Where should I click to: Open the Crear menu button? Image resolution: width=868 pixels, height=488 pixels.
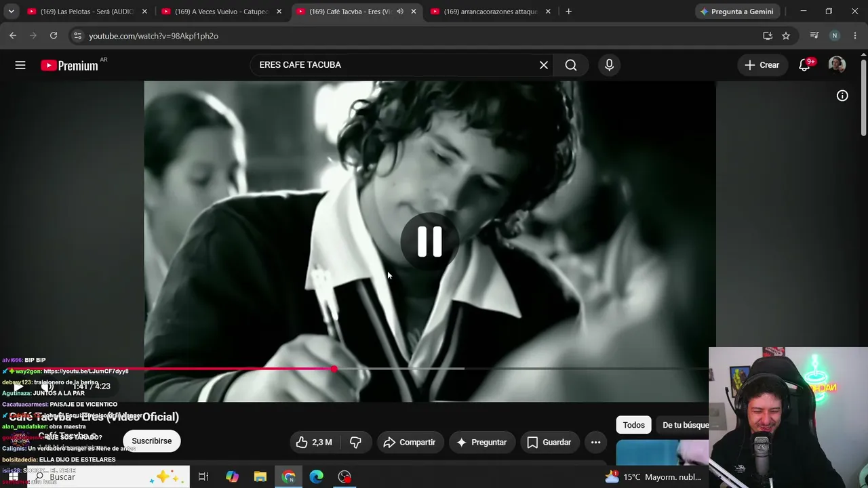(762, 65)
